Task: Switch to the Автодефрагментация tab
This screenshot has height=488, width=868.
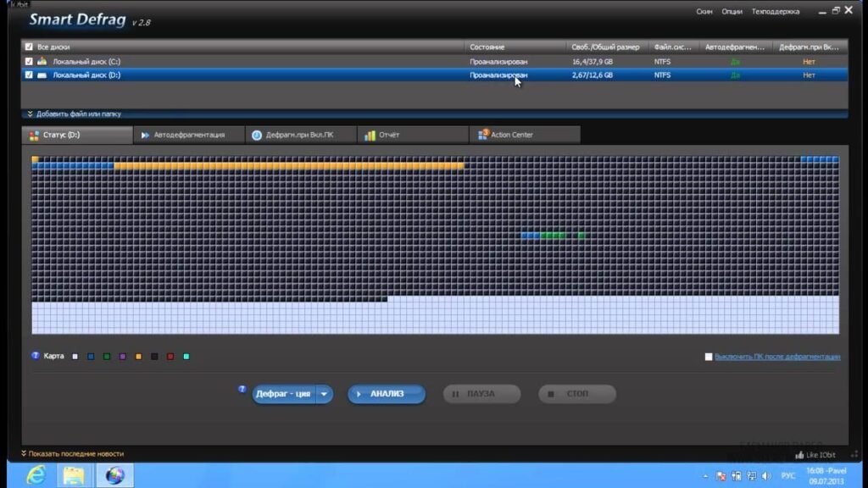Action: (189, 135)
